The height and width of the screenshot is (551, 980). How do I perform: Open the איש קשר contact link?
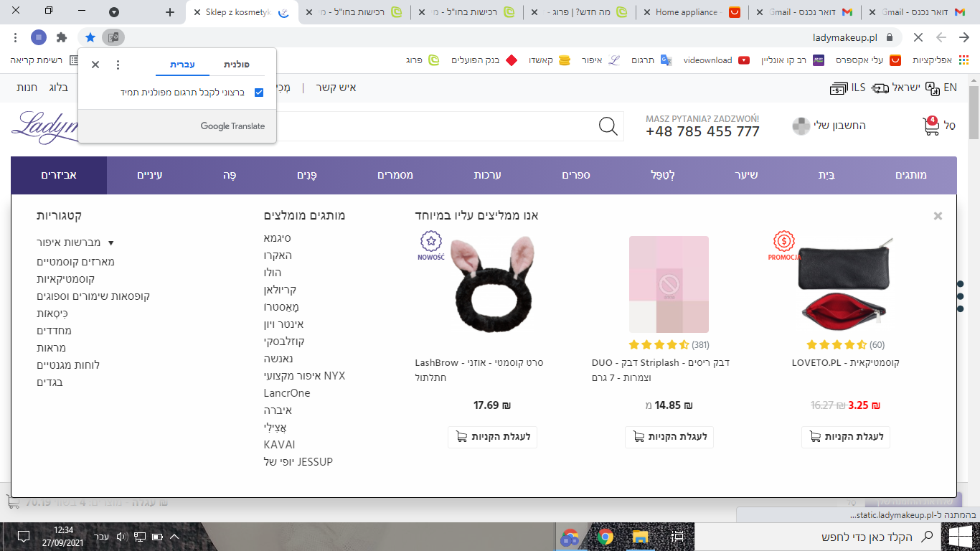[336, 88]
